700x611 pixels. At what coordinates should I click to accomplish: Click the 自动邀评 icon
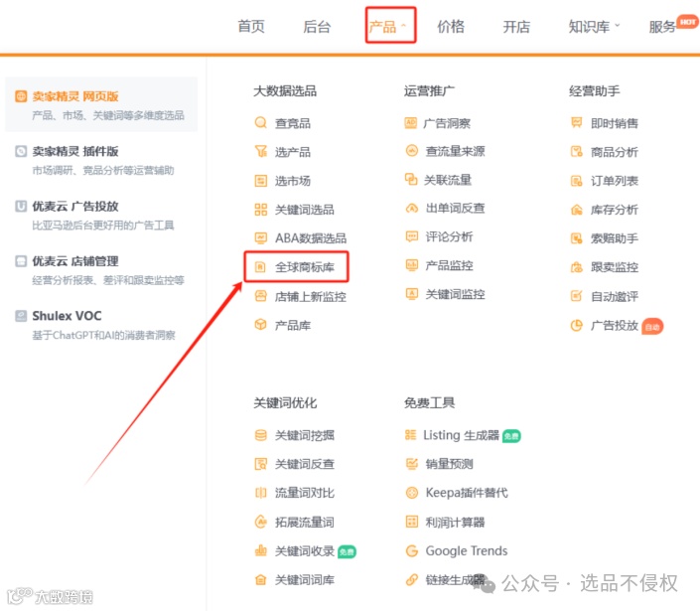point(577,296)
